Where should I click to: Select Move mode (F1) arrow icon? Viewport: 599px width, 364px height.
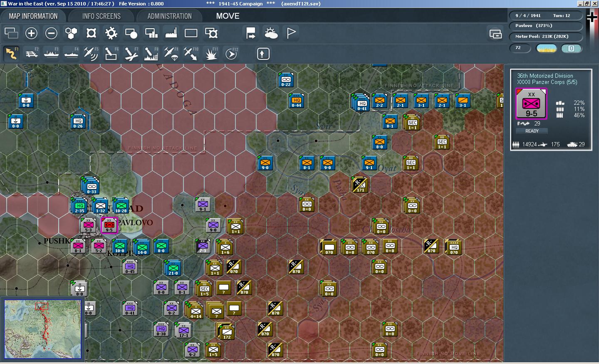pyautogui.click(x=11, y=54)
